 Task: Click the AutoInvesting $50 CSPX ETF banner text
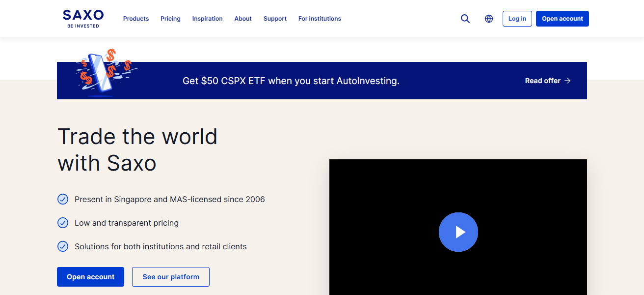[x=291, y=81]
